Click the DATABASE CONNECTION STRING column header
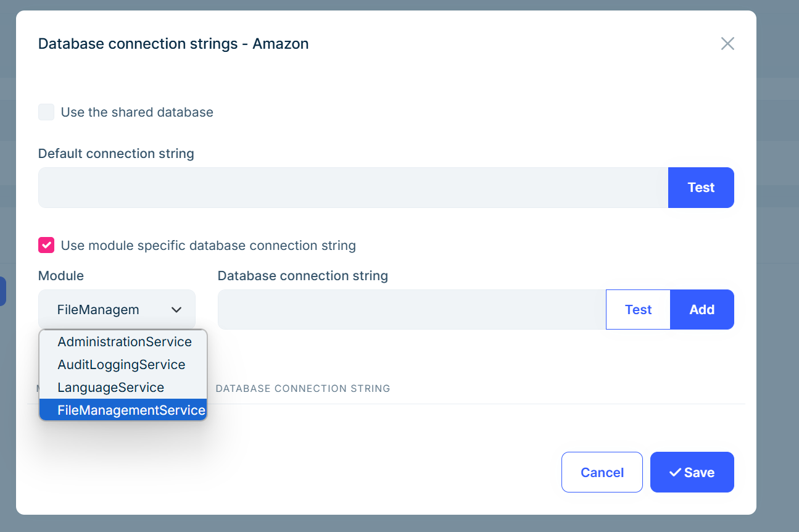Viewport: 799px width, 532px height. tap(303, 389)
